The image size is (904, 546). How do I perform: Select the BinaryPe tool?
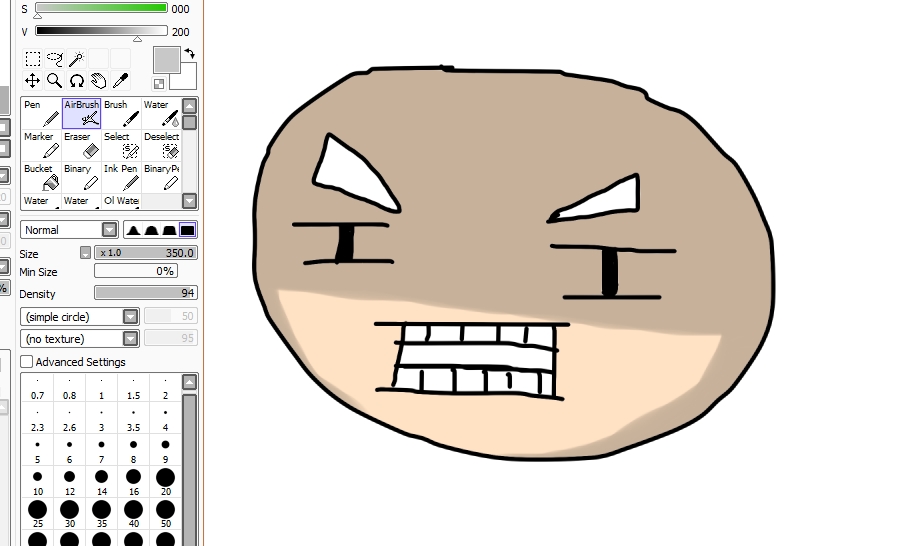pos(161,177)
